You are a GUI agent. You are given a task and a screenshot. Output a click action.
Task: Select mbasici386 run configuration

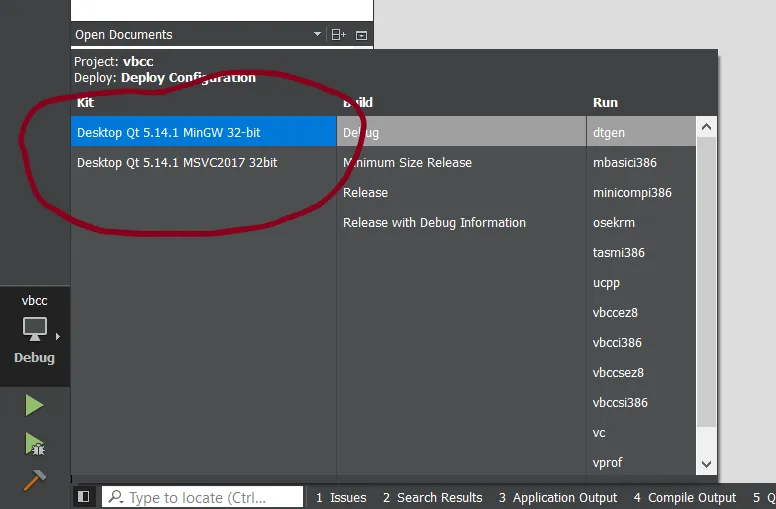[x=641, y=162]
